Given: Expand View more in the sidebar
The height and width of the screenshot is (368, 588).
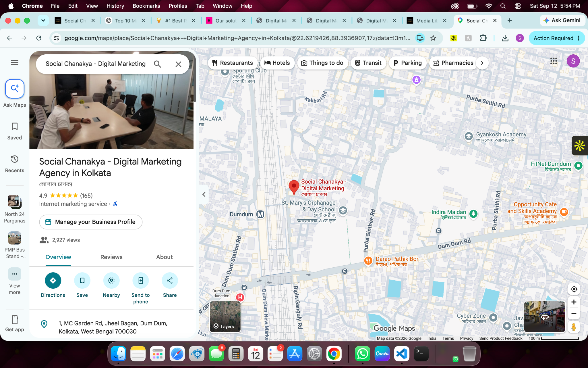Looking at the screenshot, I should 15,274.
